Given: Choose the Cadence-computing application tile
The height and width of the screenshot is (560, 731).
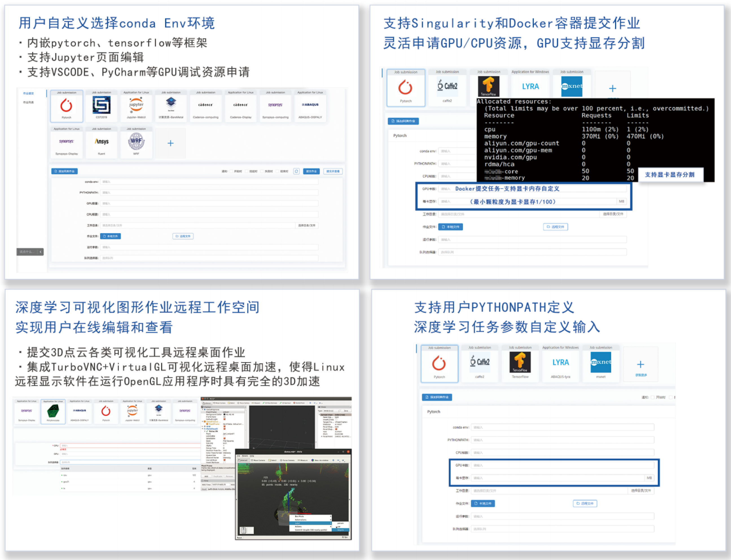Looking at the screenshot, I should pyautogui.click(x=206, y=107).
